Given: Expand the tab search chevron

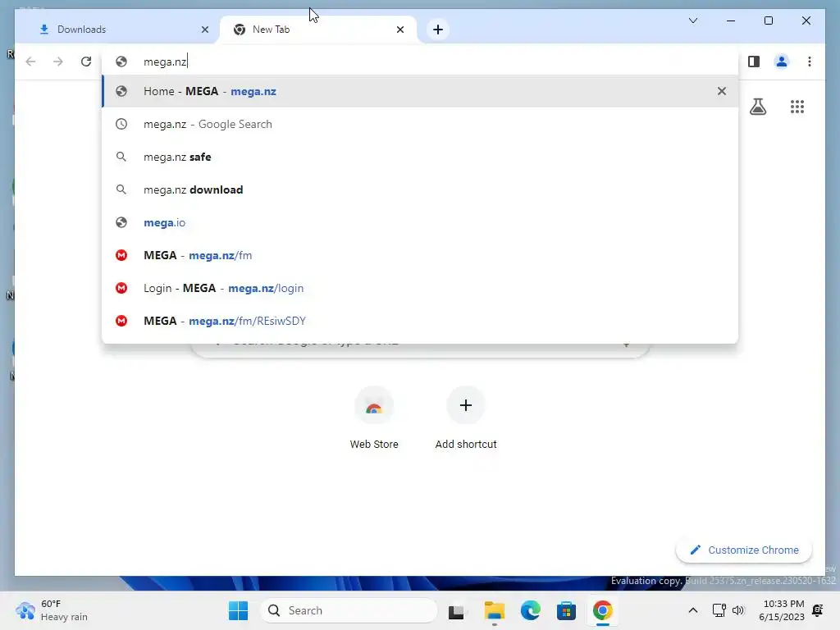Looking at the screenshot, I should (692, 21).
